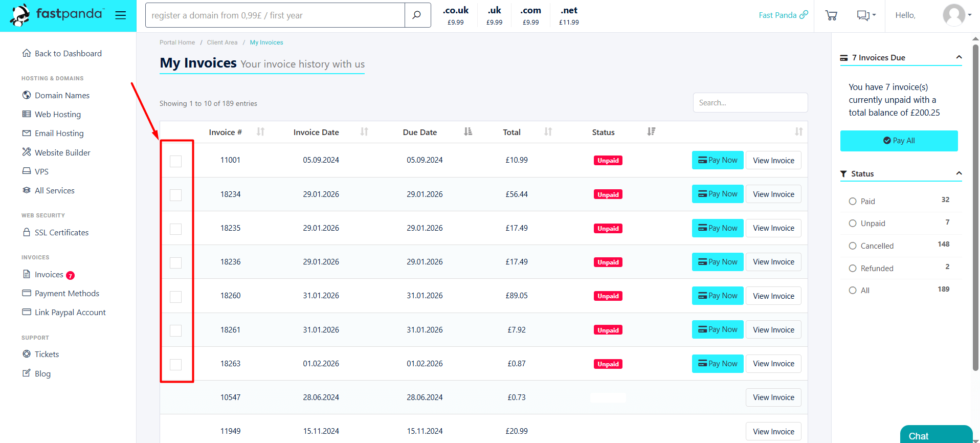The image size is (980, 443).
Task: Choose the Cancelled status radio filter
Action: 853,246
